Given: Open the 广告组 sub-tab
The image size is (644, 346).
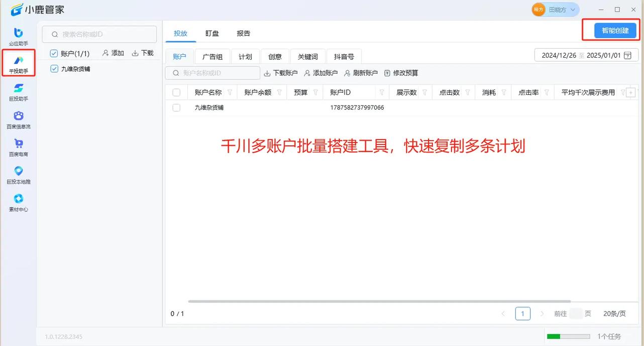Looking at the screenshot, I should (x=212, y=56).
